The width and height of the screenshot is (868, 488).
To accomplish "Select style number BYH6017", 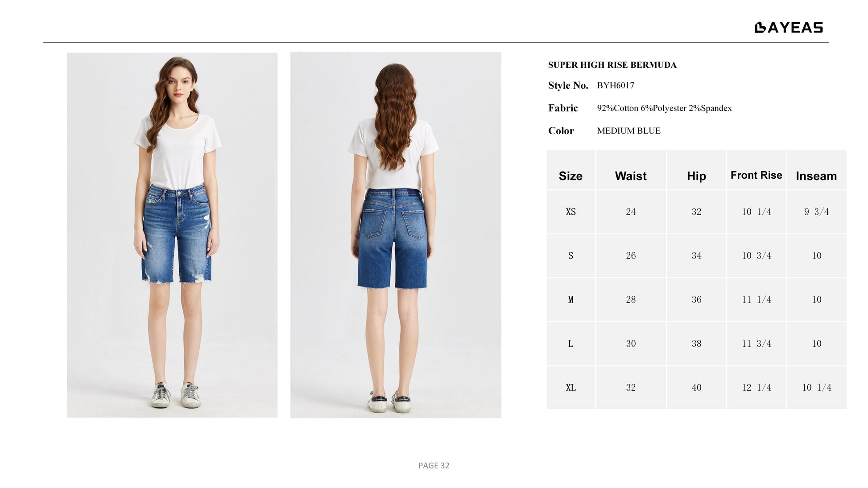I will tap(616, 85).
